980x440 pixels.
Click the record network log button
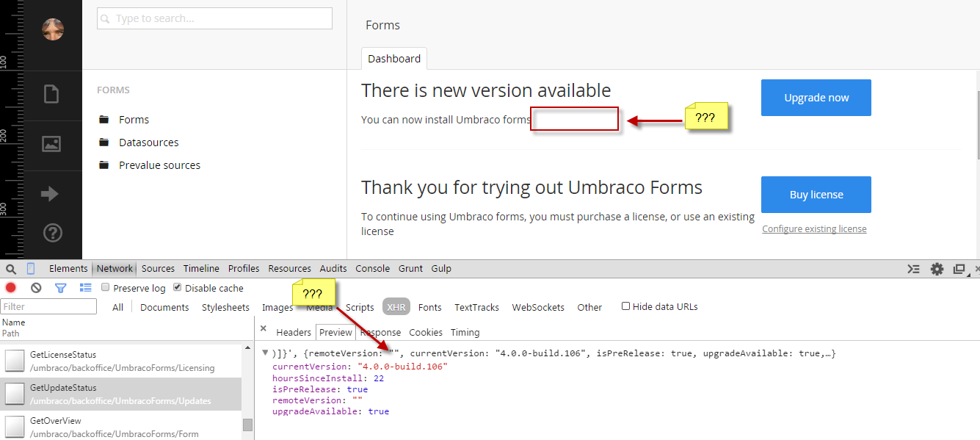coord(11,288)
